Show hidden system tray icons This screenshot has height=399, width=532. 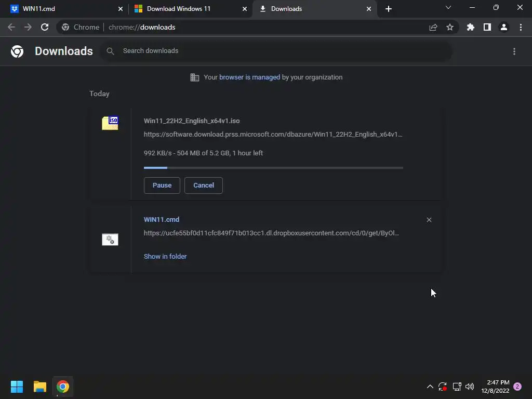tap(430, 387)
